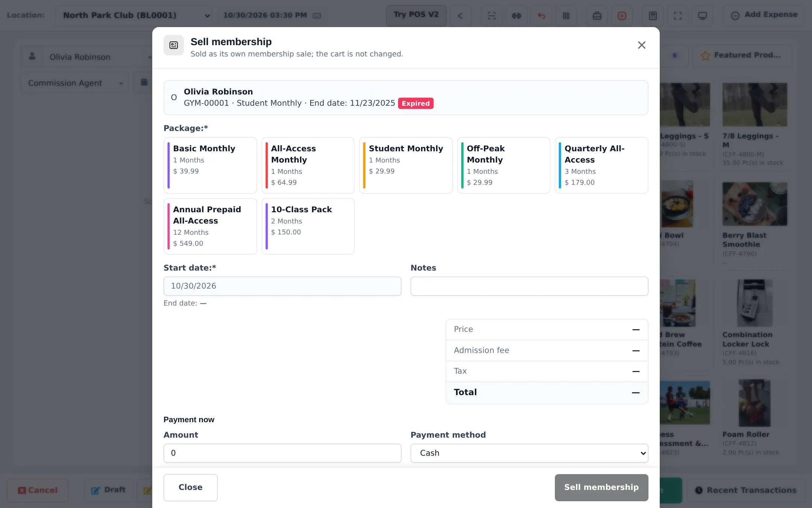The image size is (812, 508).
Task: Click the red close register icon
Action: pos(622,15)
